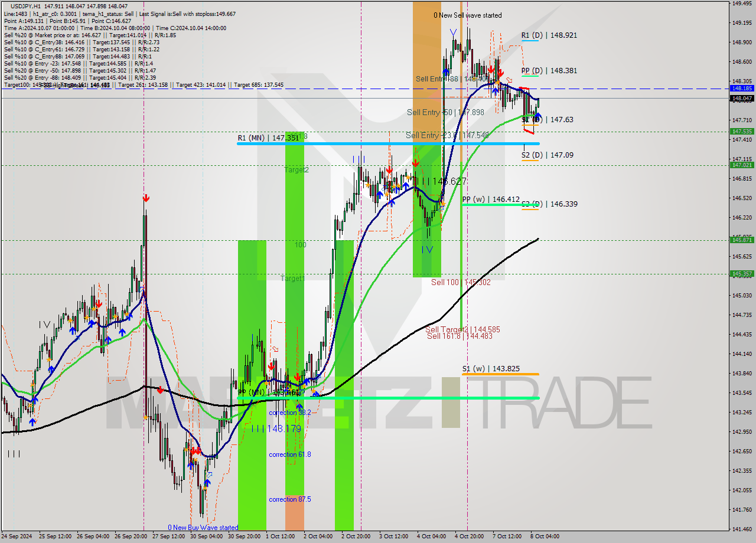
Task: Click the 'Sell %10 @ C_Entry88' info line
Action: [77, 57]
